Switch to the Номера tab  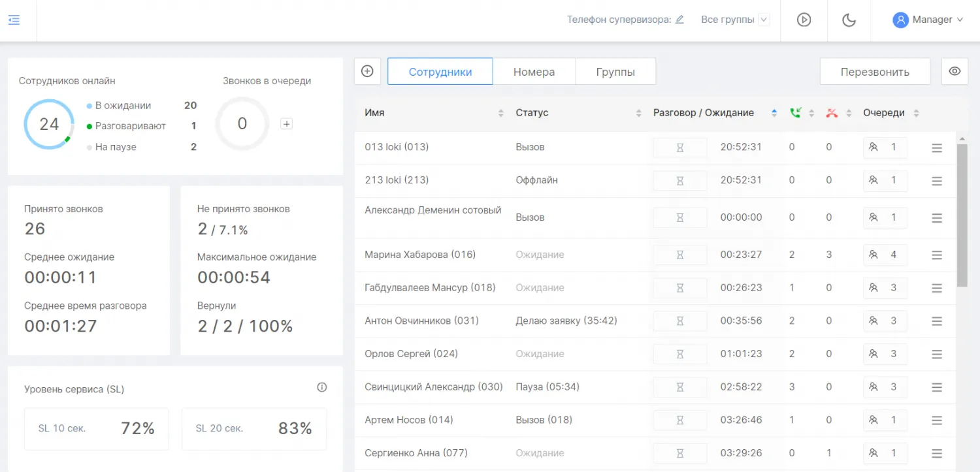[x=534, y=71]
